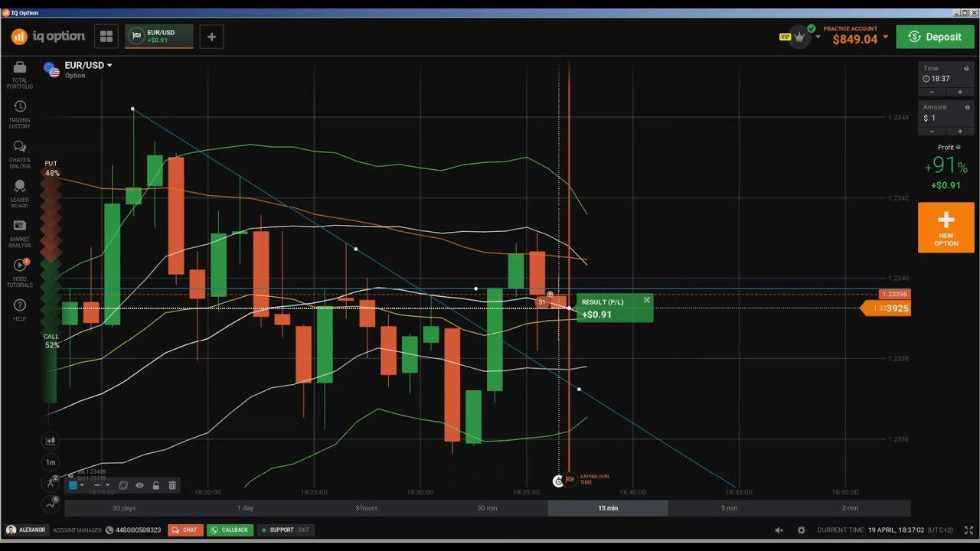This screenshot has width=980, height=551.
Task: Increase expiration time with plus
Action: tap(960, 92)
